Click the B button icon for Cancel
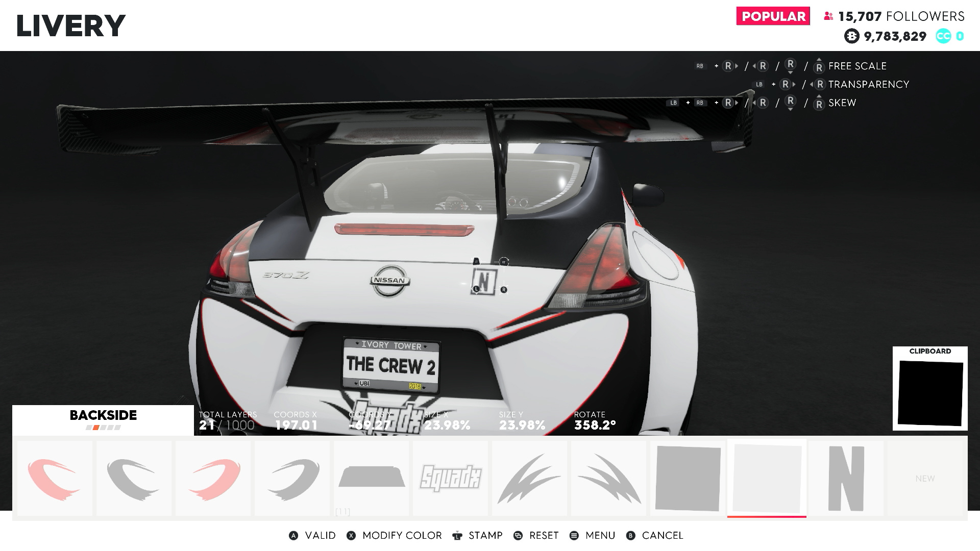980x551 pixels. coord(631,536)
